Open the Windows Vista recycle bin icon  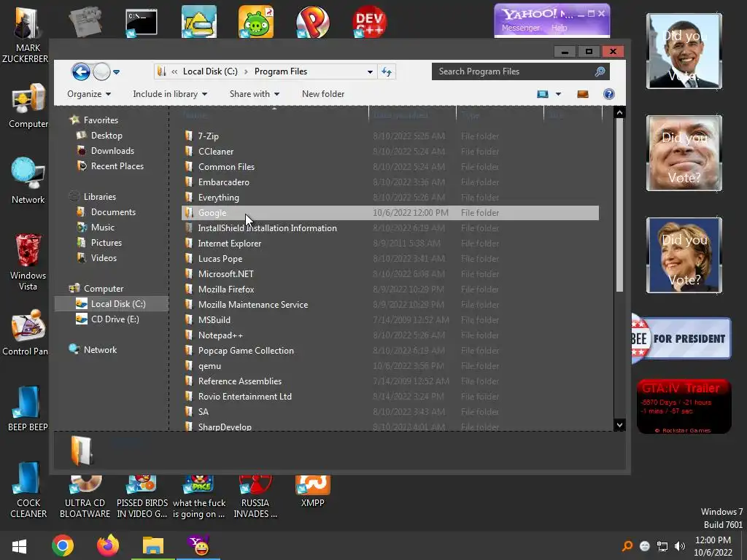point(28,262)
